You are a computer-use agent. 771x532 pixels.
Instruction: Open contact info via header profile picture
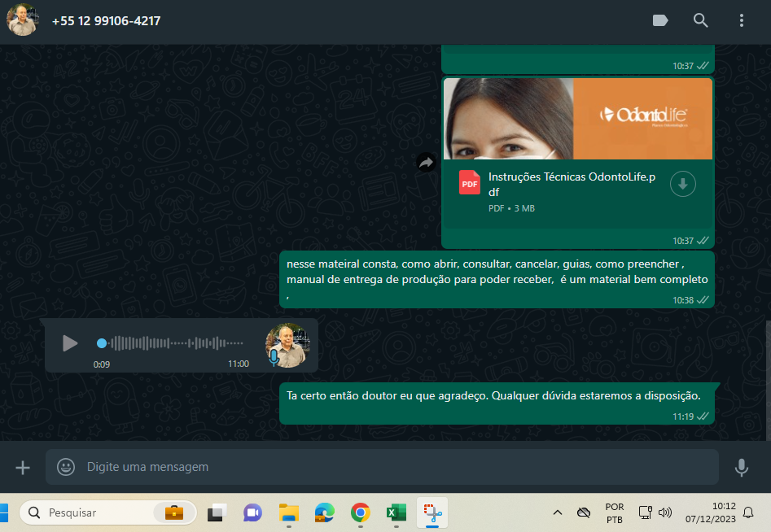(22, 20)
